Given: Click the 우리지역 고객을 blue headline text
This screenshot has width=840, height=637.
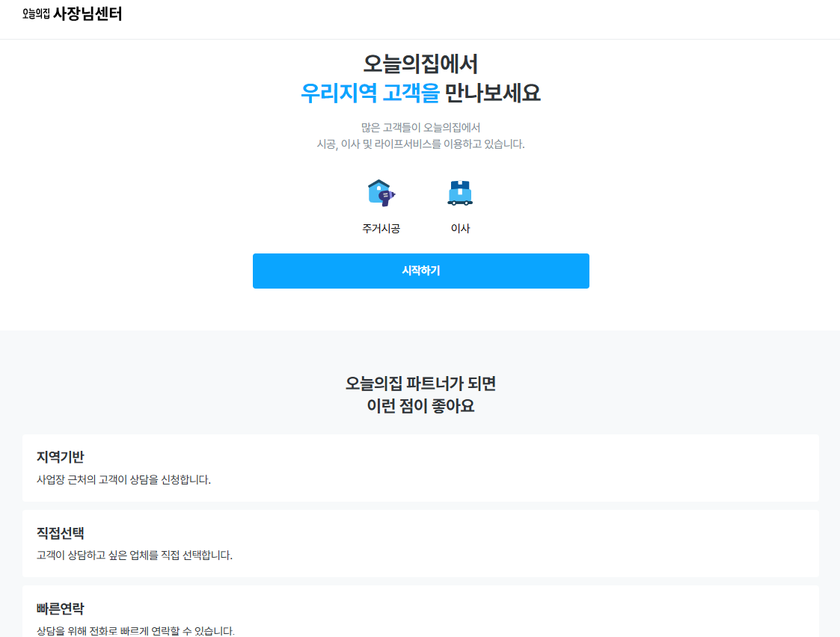Looking at the screenshot, I should [x=370, y=93].
